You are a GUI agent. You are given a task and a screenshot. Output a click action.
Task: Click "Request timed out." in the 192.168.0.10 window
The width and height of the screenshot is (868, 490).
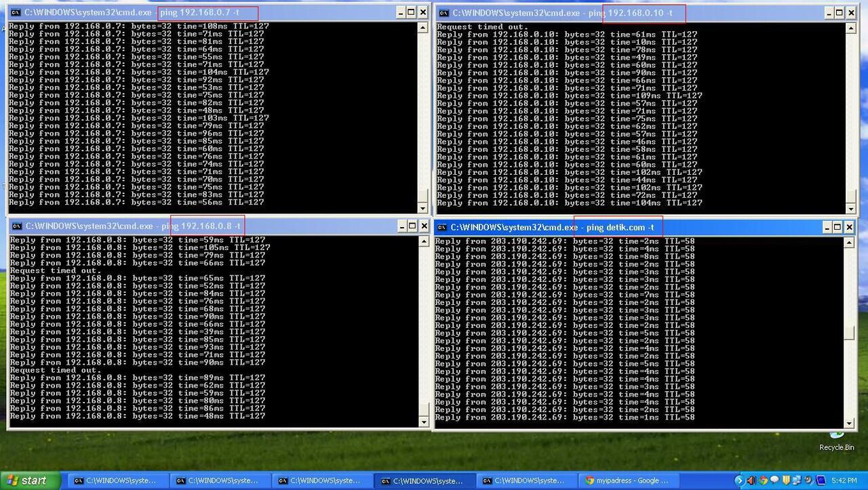click(482, 27)
